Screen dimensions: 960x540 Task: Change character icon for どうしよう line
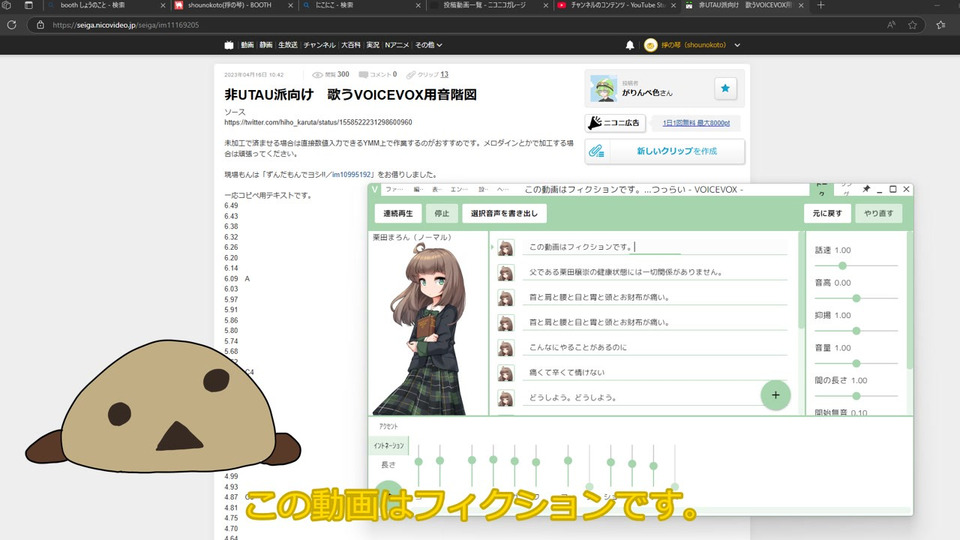[506, 398]
